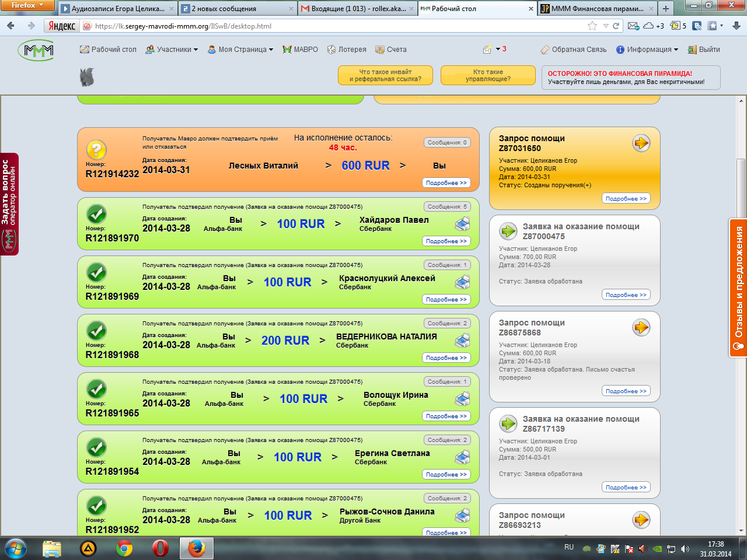The image size is (747, 560).
Task: Click Подробнее for order R121891968
Action: pos(446,358)
